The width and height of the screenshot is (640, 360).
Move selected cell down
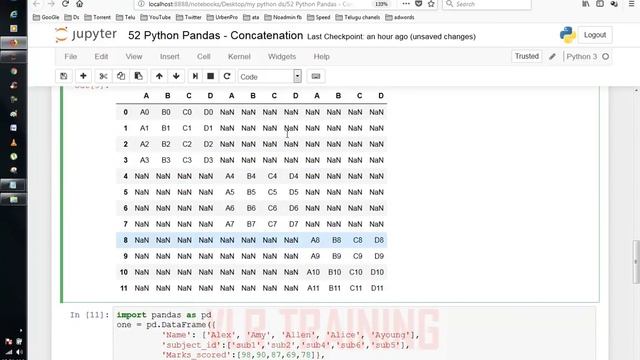pos(176,76)
